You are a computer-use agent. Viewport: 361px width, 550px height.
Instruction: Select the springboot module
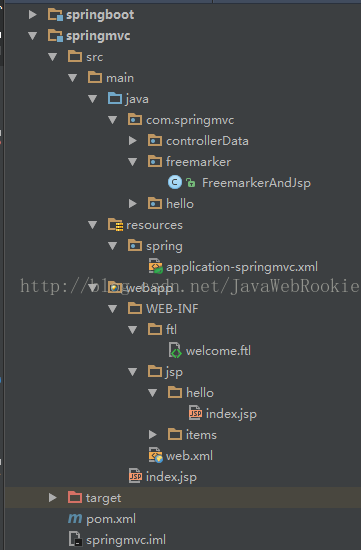[x=100, y=15]
